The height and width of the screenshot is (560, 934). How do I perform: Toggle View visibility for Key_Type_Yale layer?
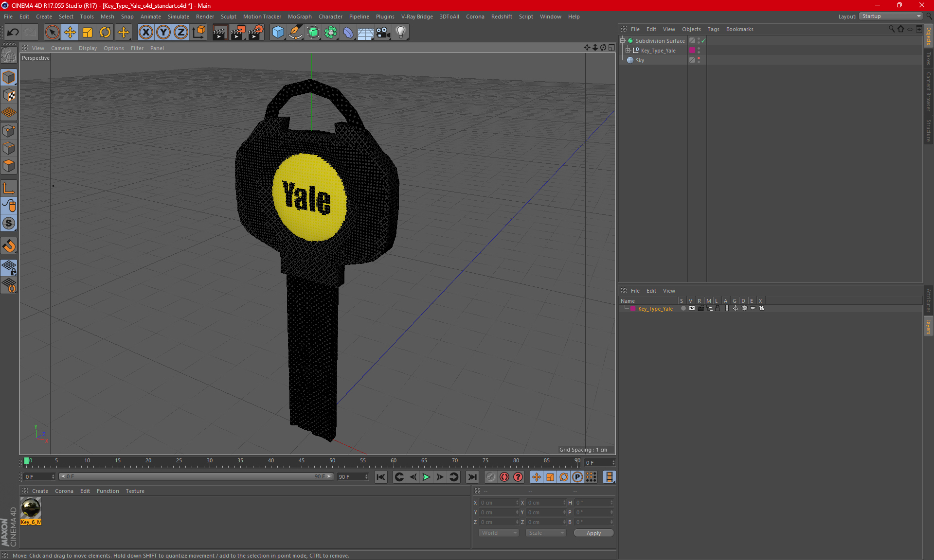pos(692,308)
